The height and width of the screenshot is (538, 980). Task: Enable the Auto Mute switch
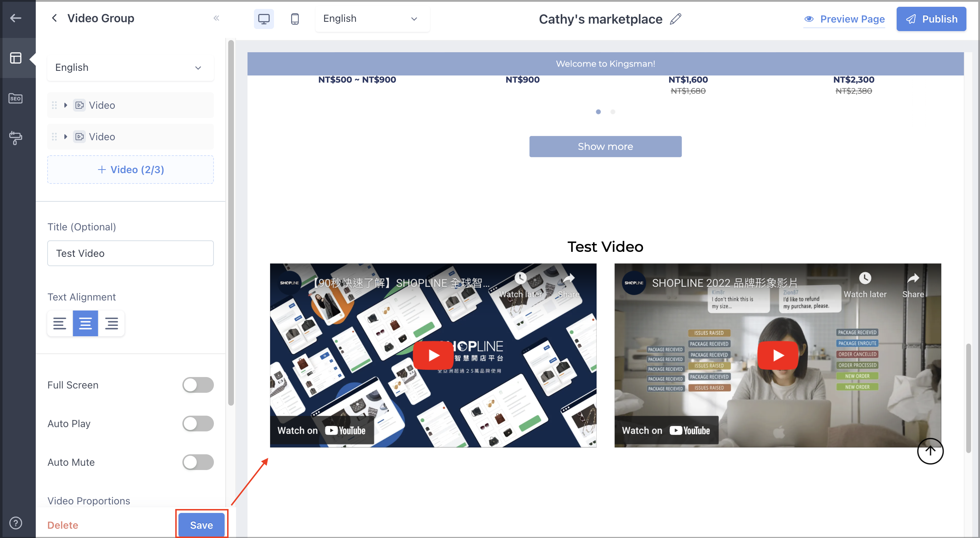(198, 462)
